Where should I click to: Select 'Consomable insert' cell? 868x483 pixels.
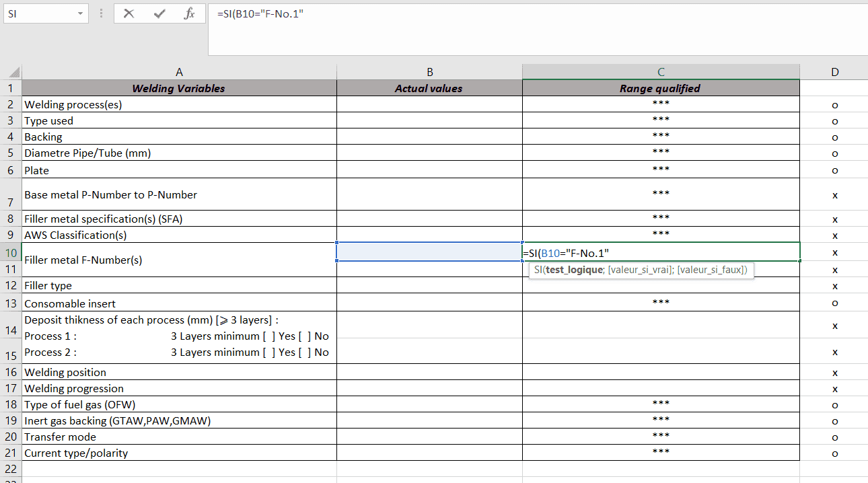179,303
